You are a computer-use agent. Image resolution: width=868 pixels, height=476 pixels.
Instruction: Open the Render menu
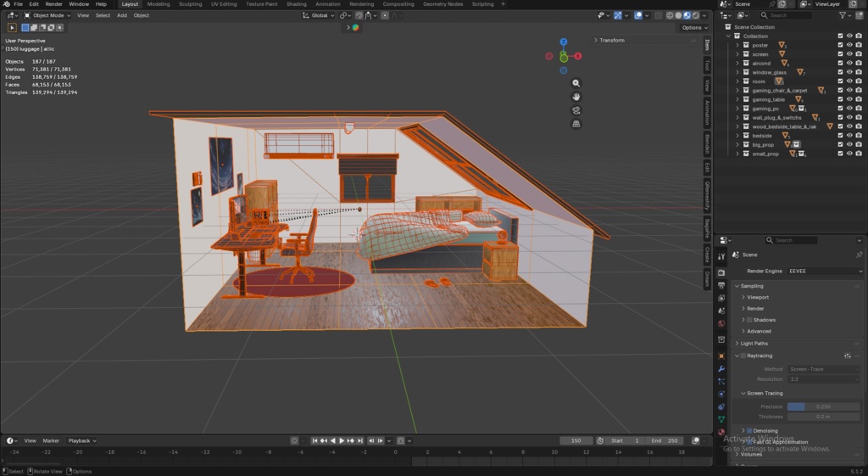coord(53,4)
